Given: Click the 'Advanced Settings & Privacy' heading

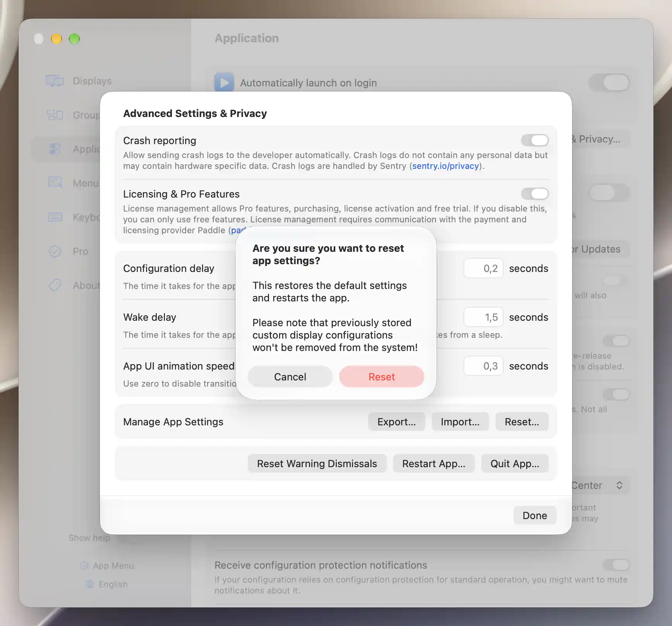Looking at the screenshot, I should [x=195, y=113].
